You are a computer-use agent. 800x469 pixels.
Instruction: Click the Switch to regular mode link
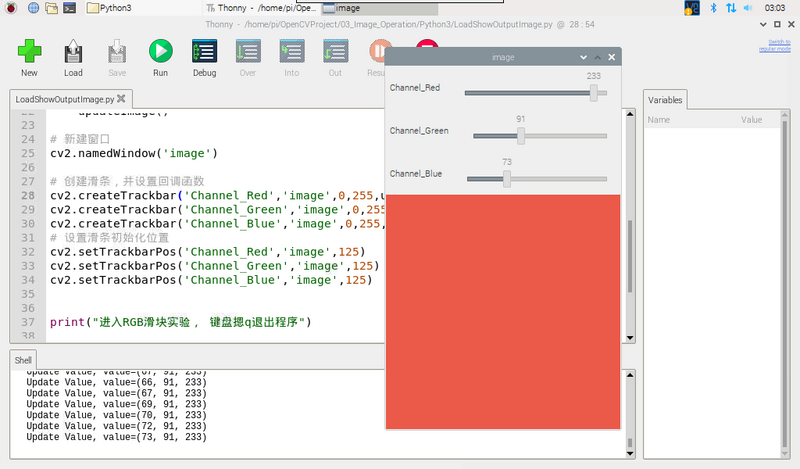(x=774, y=45)
